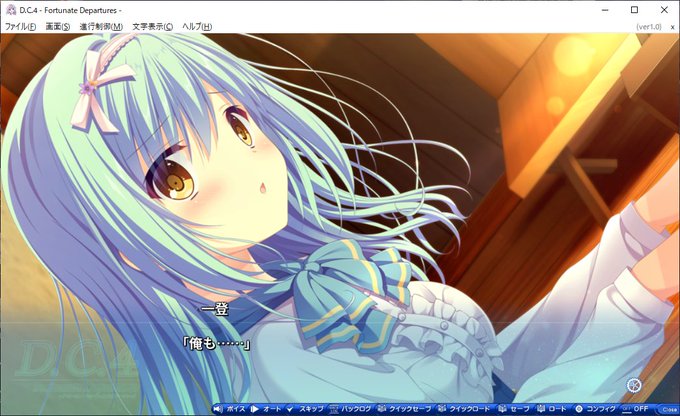This screenshot has height=416, width=680.
Task: Click the dialogue line 「俺も……」
Action: click(216, 344)
